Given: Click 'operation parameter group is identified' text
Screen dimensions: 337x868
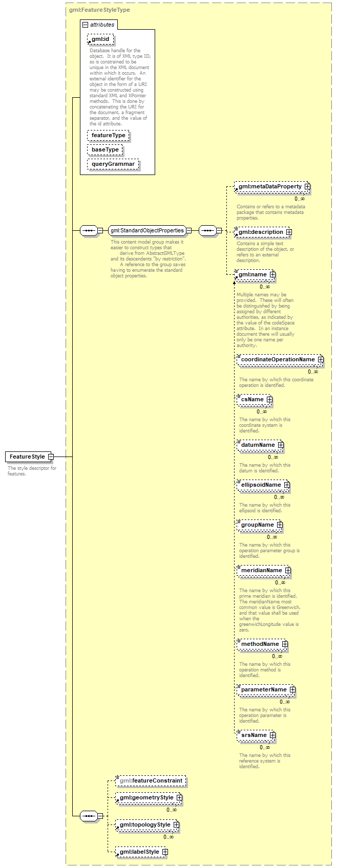Looking at the screenshot, I should (x=269, y=551).
